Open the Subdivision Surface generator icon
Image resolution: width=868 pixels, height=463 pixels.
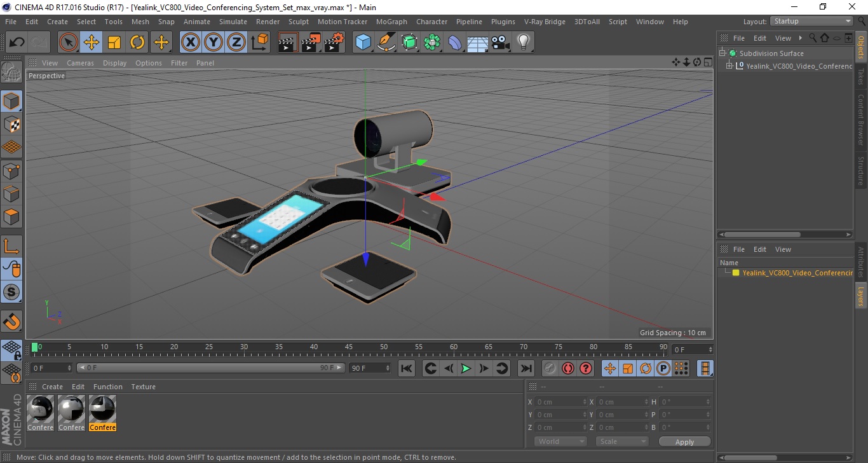[x=410, y=43]
